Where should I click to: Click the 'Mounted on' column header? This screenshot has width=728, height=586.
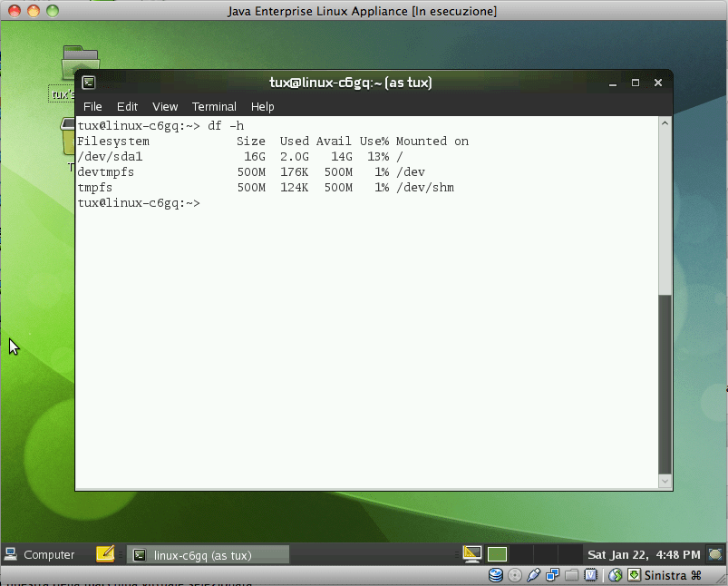[432, 142]
